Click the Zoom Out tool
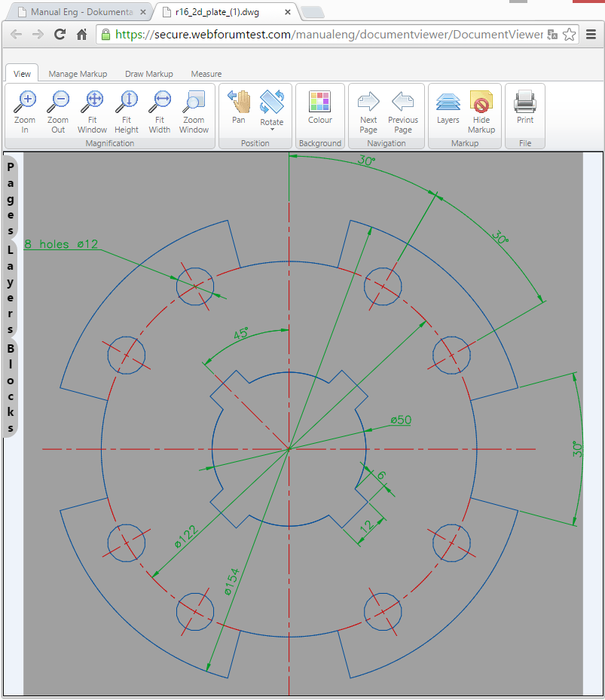 click(58, 112)
